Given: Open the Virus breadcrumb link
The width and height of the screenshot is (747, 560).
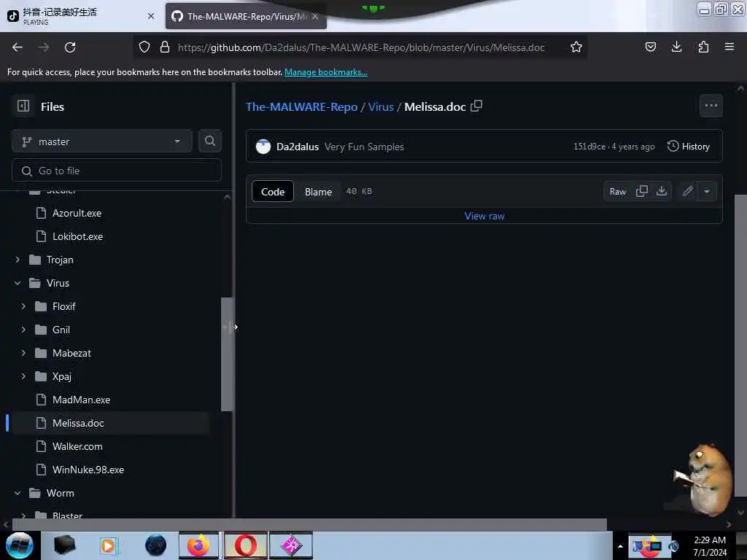Looking at the screenshot, I should pyautogui.click(x=381, y=106).
